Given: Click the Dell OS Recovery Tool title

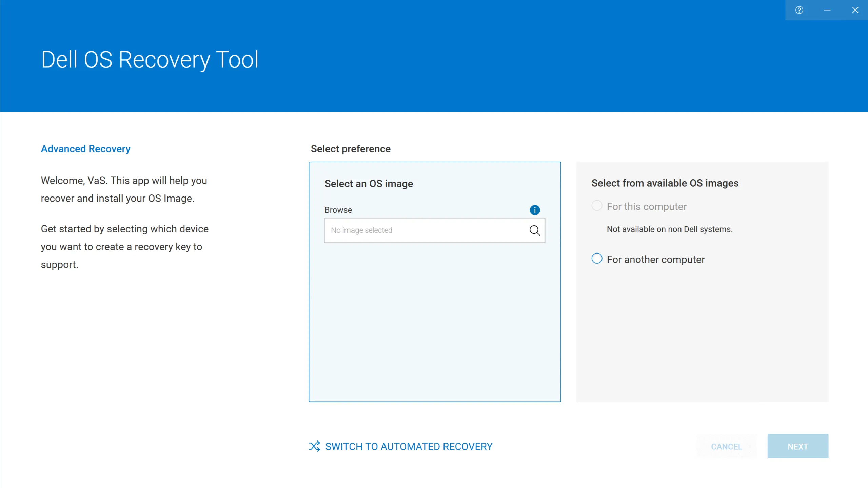Looking at the screenshot, I should 150,60.
